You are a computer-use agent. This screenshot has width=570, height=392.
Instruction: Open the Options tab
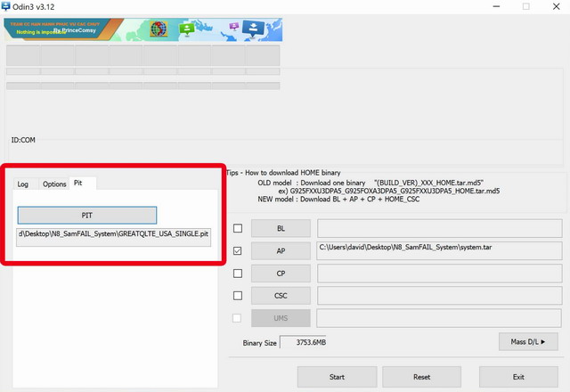[54, 184]
